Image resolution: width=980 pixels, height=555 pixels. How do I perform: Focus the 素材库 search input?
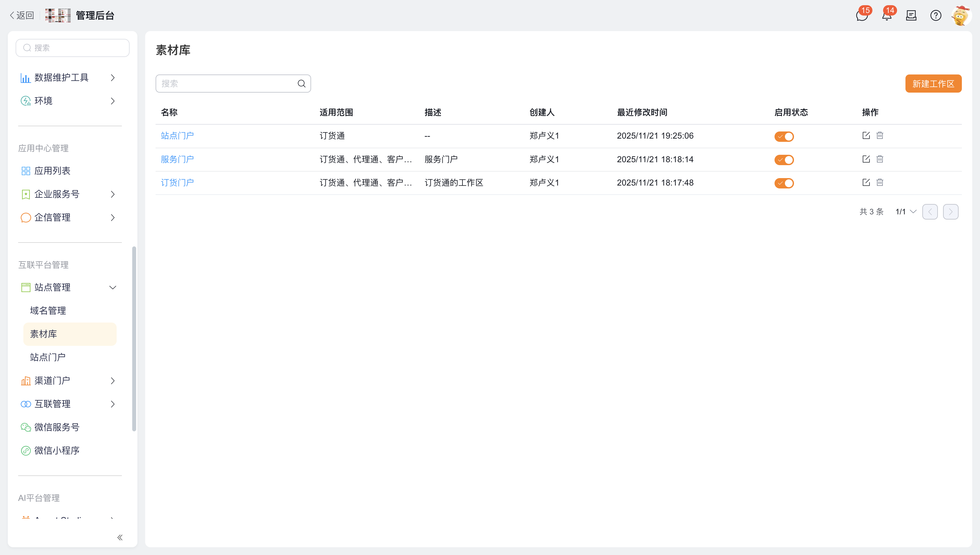pyautogui.click(x=233, y=84)
